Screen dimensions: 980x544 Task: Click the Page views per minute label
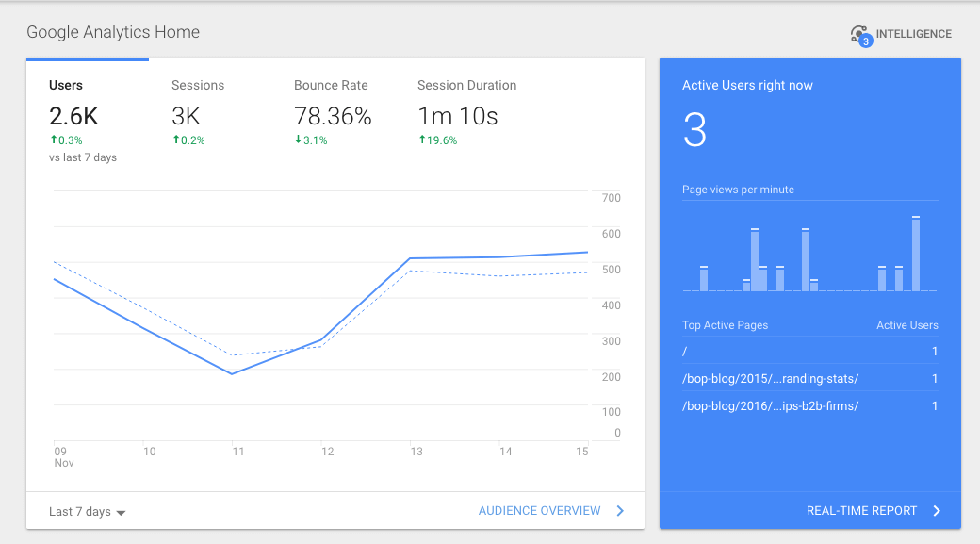point(738,190)
